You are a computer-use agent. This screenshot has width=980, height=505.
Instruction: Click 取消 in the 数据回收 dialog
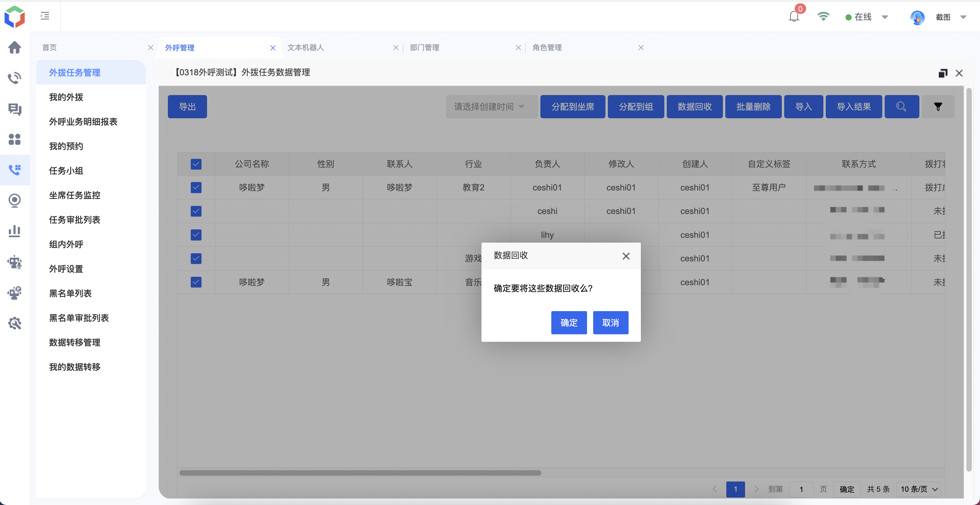click(611, 323)
